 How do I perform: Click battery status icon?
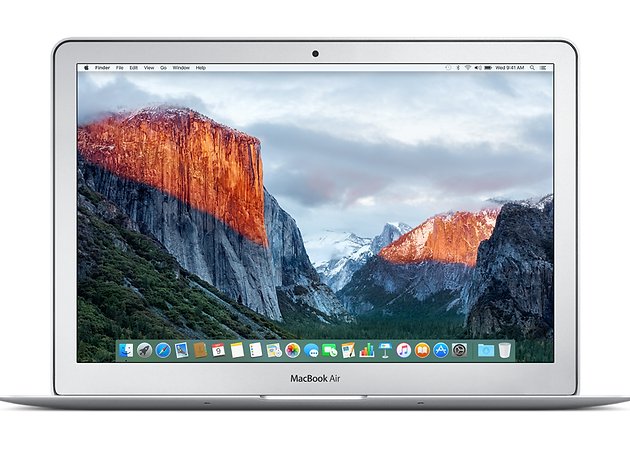[488, 68]
